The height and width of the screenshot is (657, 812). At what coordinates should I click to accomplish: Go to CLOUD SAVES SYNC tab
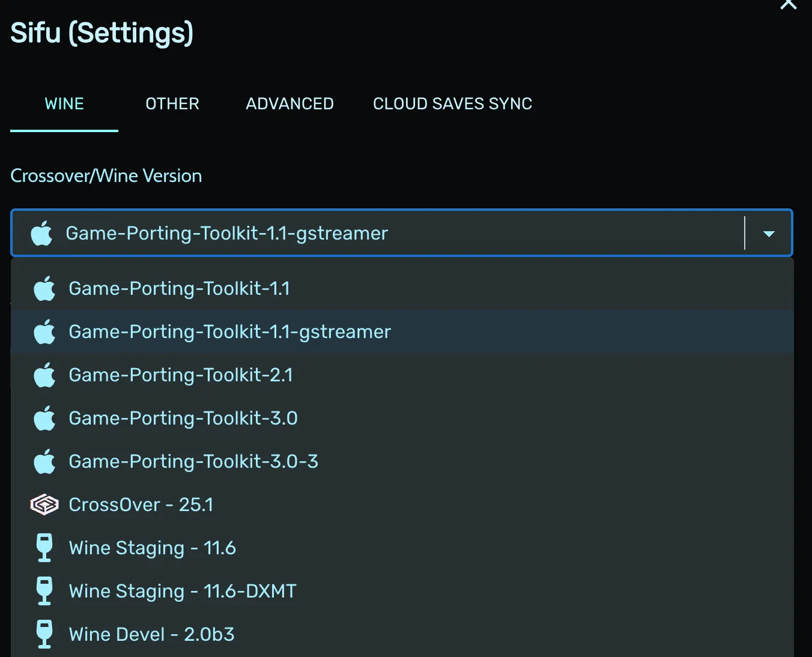coord(452,104)
